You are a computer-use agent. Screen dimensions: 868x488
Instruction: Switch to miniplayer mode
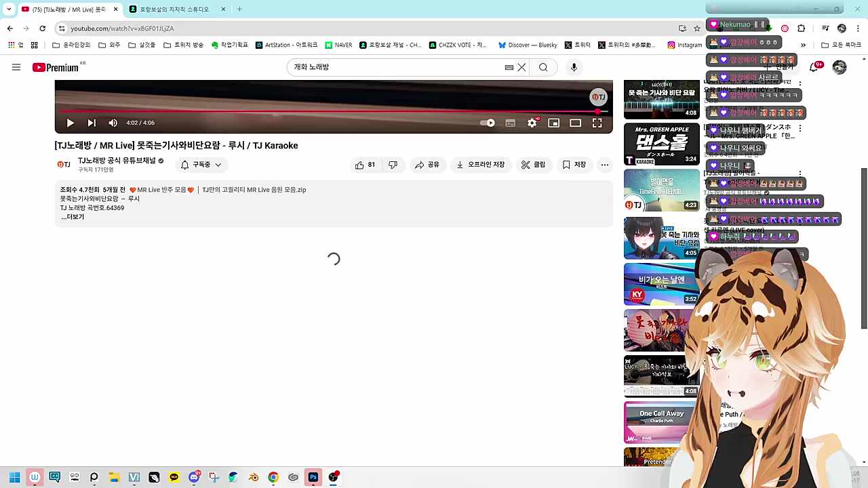click(554, 123)
